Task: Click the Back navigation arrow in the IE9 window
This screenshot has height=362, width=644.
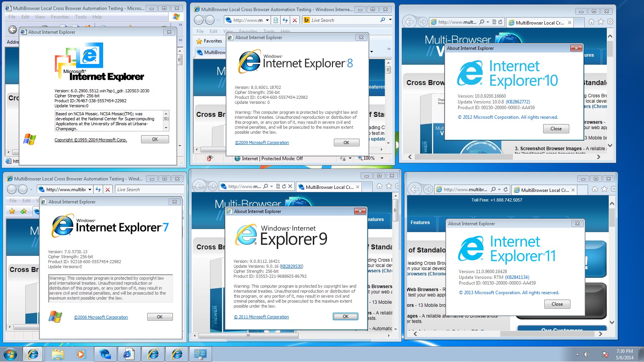Action: tap(199, 186)
